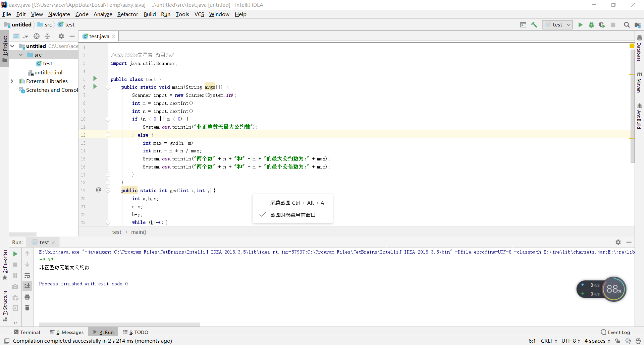Toggle scroll to end in Run console
Screen dimensions: 644x345
coord(27,286)
